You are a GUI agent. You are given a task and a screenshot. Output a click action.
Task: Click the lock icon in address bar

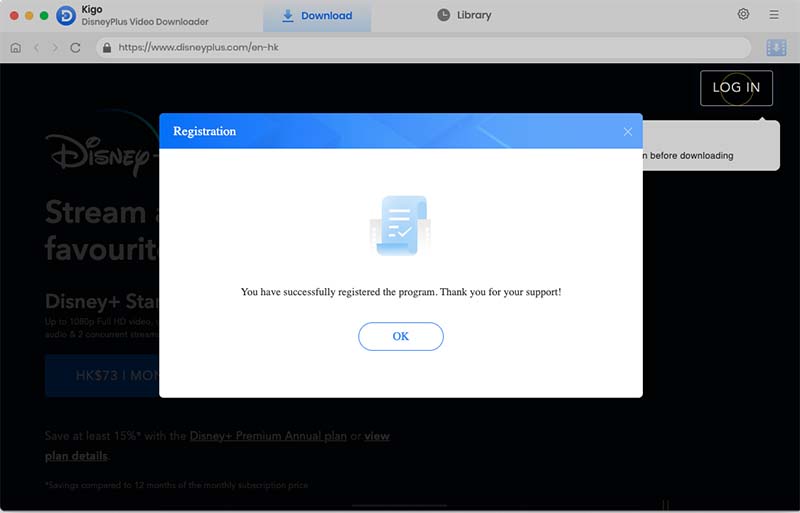pyautogui.click(x=107, y=47)
